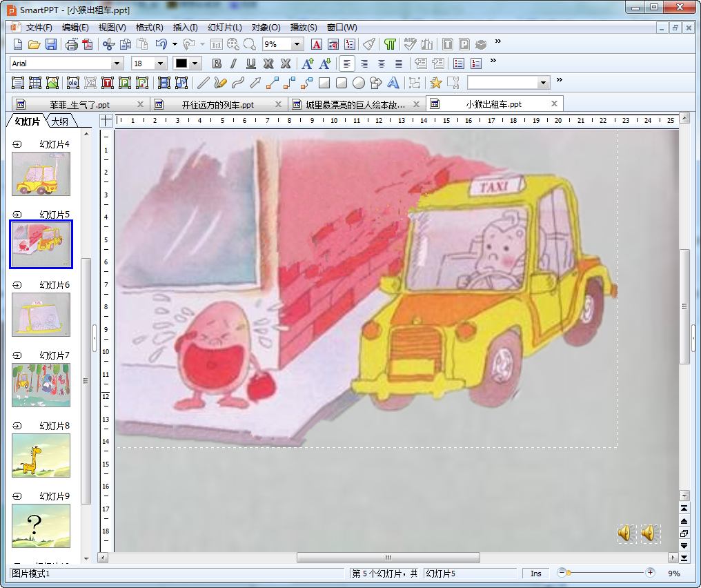Toggle Italic text formatting
701x588 pixels.
233,63
